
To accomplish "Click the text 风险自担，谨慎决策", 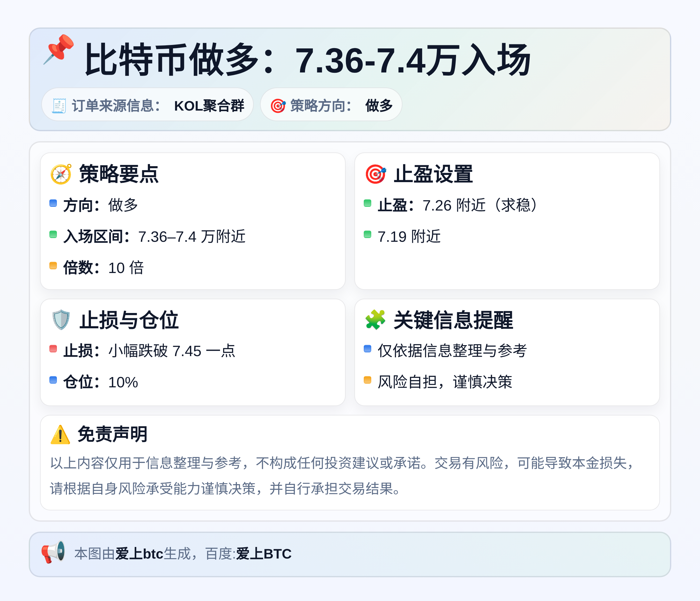I will coord(445,382).
